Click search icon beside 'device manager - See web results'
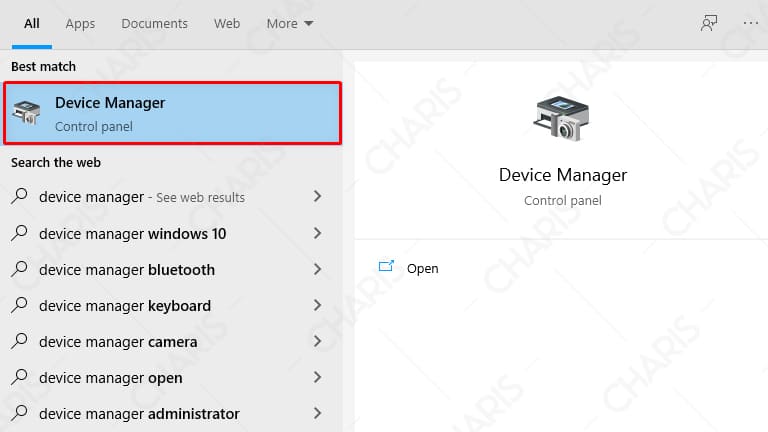 pos(19,196)
